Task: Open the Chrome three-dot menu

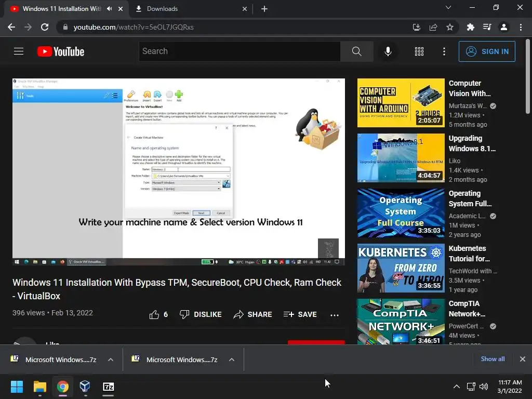Action: tap(521, 27)
